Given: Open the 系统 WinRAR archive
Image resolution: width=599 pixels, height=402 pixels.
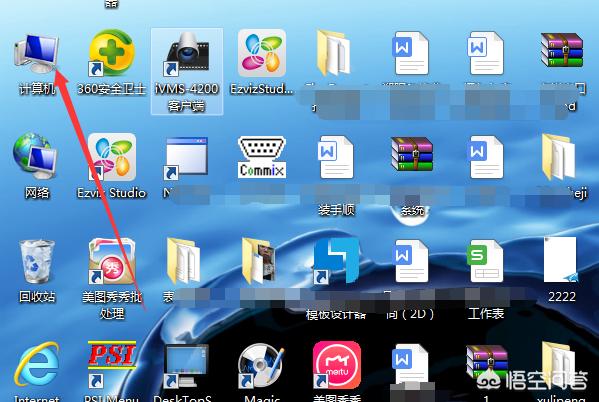Looking at the screenshot, I should pos(412,154).
